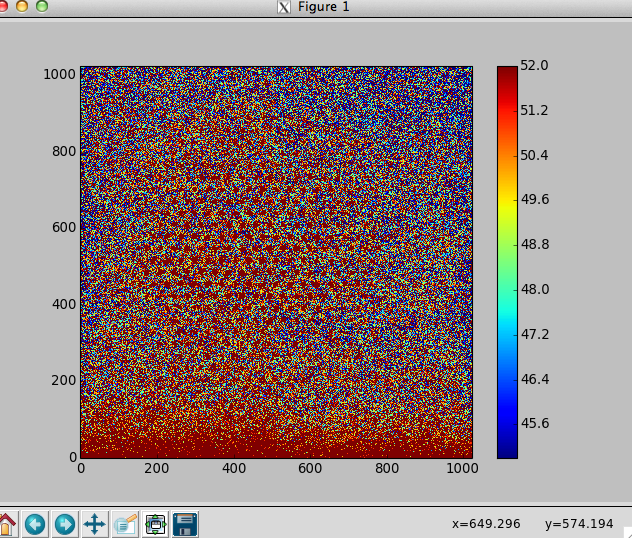Viewport: 632px width, 538px height.
Task: Click the x=649.296 cursor readout
Action: 486,523
